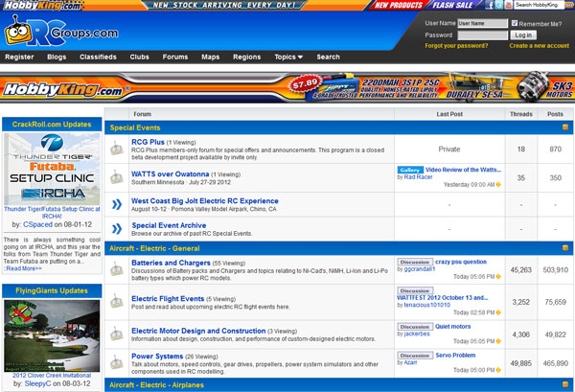Click the Gallery badge in WATTS last post
Viewport: 575px width, 392px height.
tap(410, 170)
